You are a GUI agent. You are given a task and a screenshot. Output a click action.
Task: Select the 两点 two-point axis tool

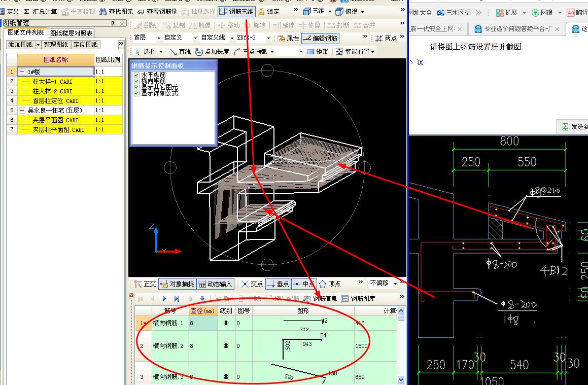pyautogui.click(x=386, y=38)
